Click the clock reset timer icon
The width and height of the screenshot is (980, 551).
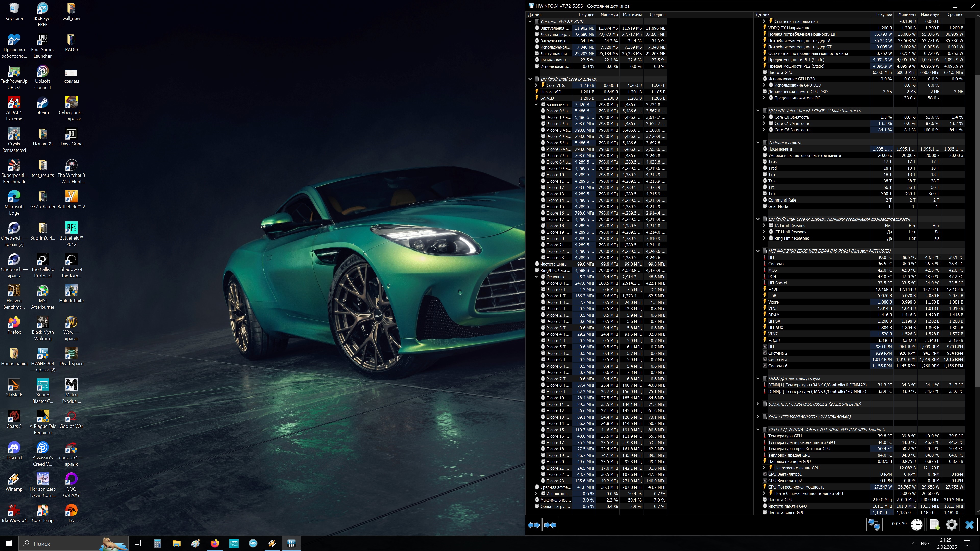pyautogui.click(x=916, y=525)
